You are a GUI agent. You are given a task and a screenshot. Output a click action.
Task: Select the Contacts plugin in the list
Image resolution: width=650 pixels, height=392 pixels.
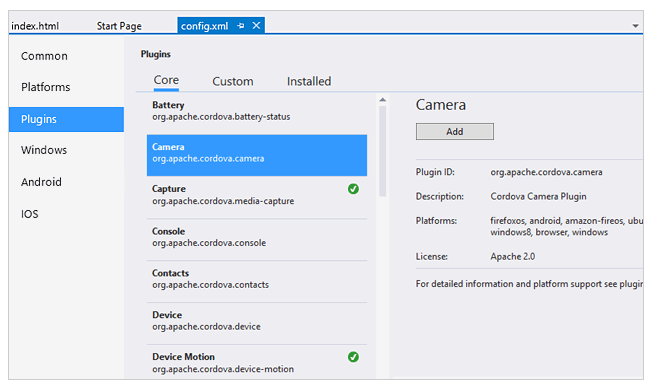(257, 281)
